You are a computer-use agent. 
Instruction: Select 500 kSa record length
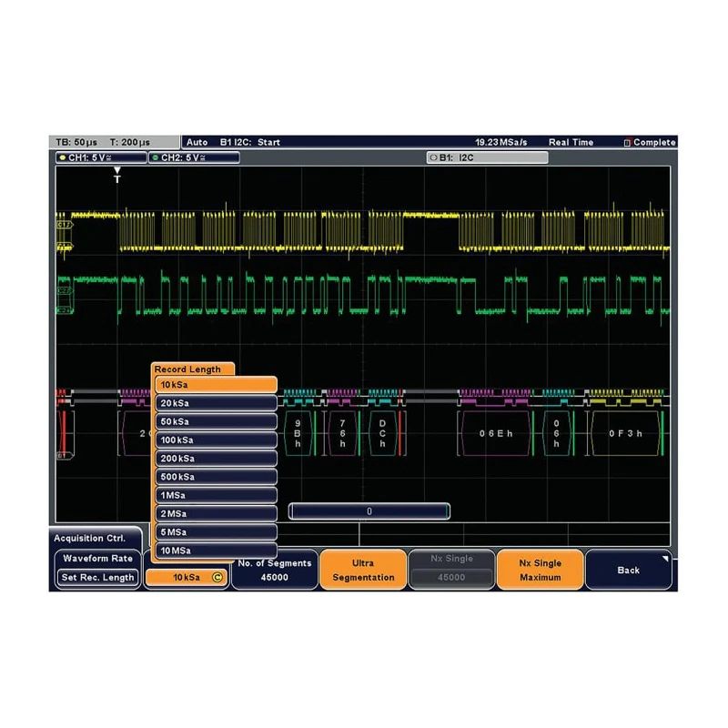click(x=216, y=477)
